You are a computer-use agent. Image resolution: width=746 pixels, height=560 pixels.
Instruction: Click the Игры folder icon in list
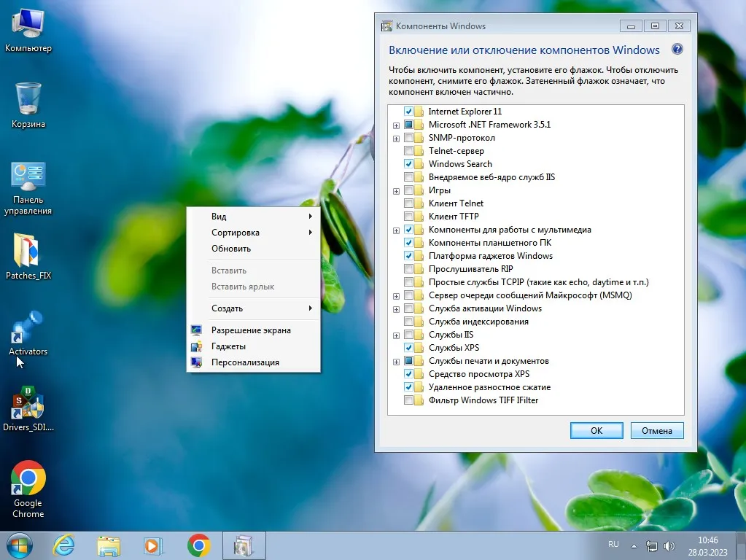click(x=419, y=190)
